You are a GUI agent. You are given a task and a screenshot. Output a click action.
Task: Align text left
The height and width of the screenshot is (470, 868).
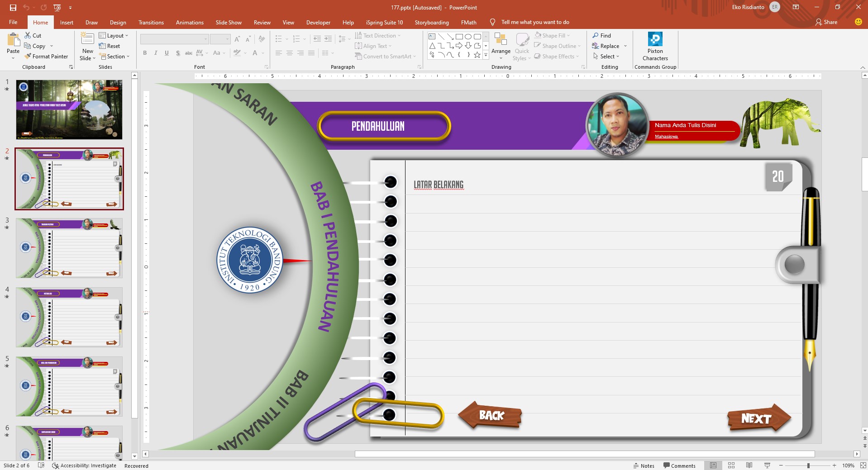(x=278, y=53)
